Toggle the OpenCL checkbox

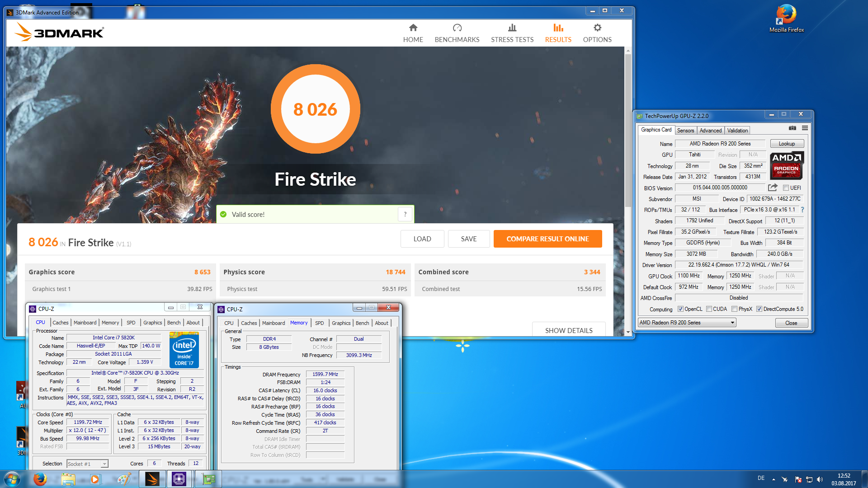pyautogui.click(x=680, y=309)
